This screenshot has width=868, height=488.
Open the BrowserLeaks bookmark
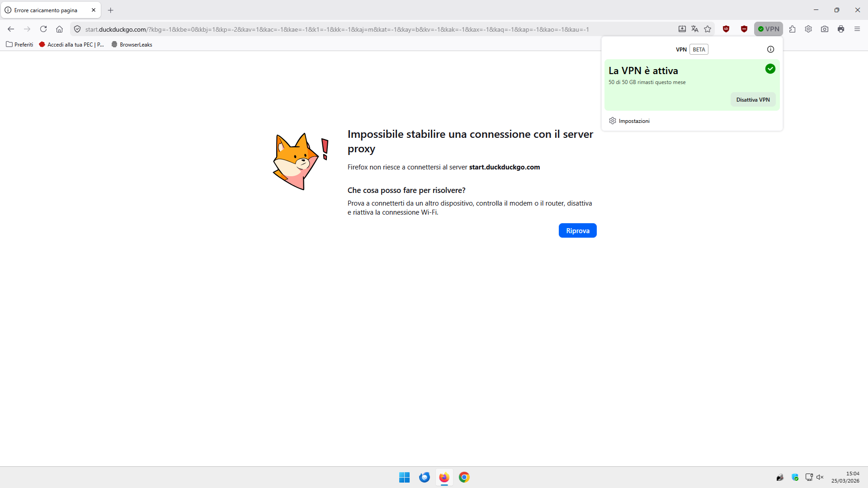(132, 44)
